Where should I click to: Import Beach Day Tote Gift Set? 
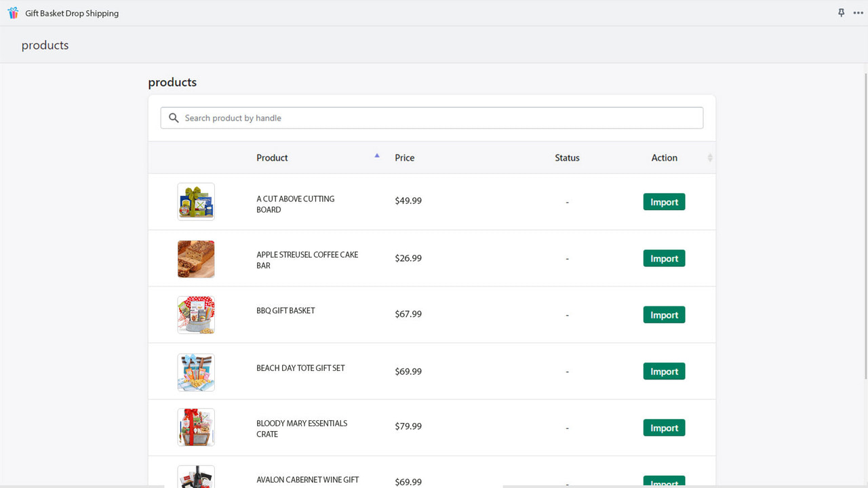(x=664, y=371)
